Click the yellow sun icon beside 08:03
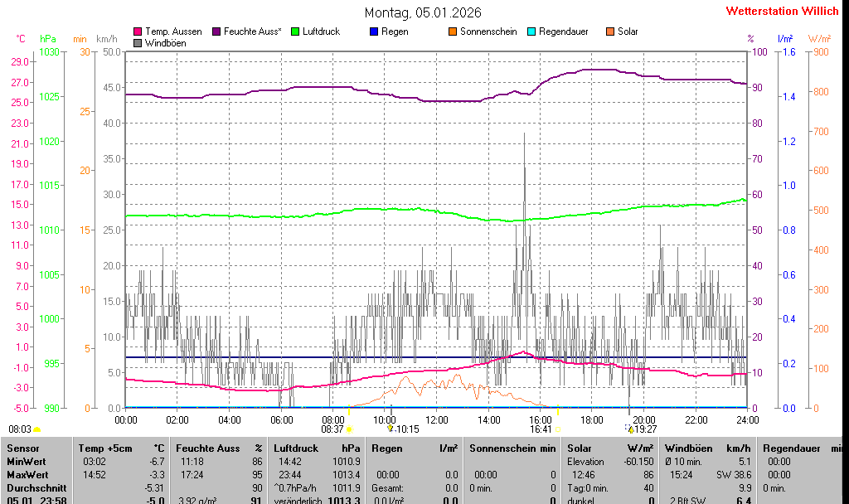This screenshot has width=849, height=504. (37, 429)
